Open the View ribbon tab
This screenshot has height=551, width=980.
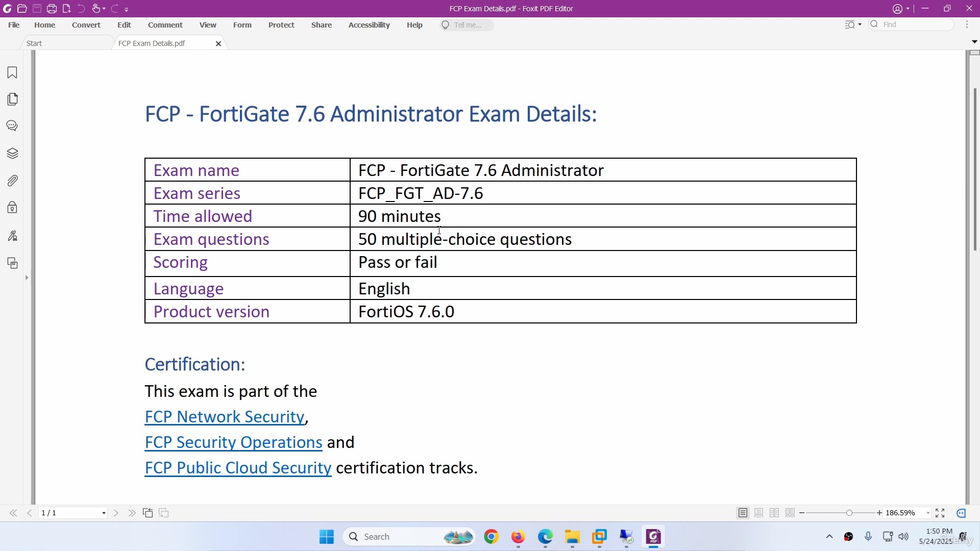click(208, 25)
